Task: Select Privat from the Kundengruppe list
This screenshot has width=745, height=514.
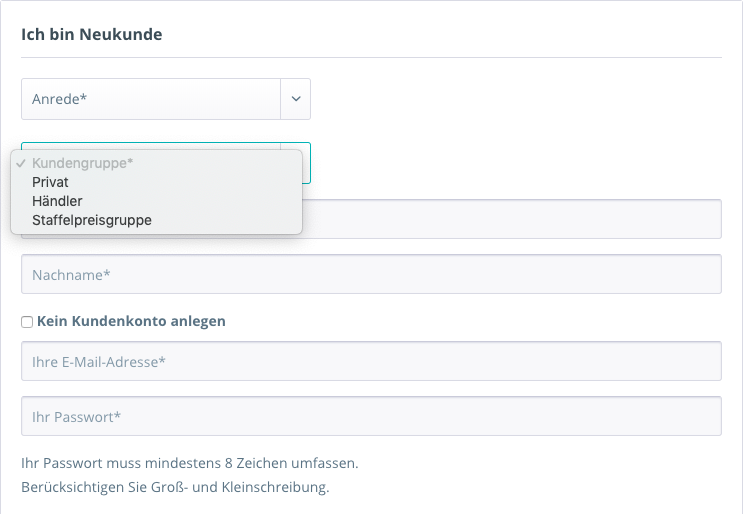Action: point(50,182)
